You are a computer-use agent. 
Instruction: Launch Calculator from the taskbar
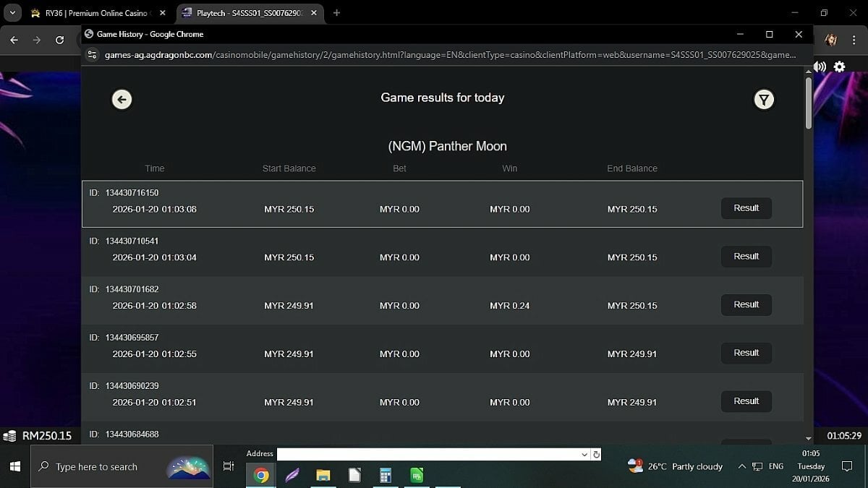coord(385,475)
